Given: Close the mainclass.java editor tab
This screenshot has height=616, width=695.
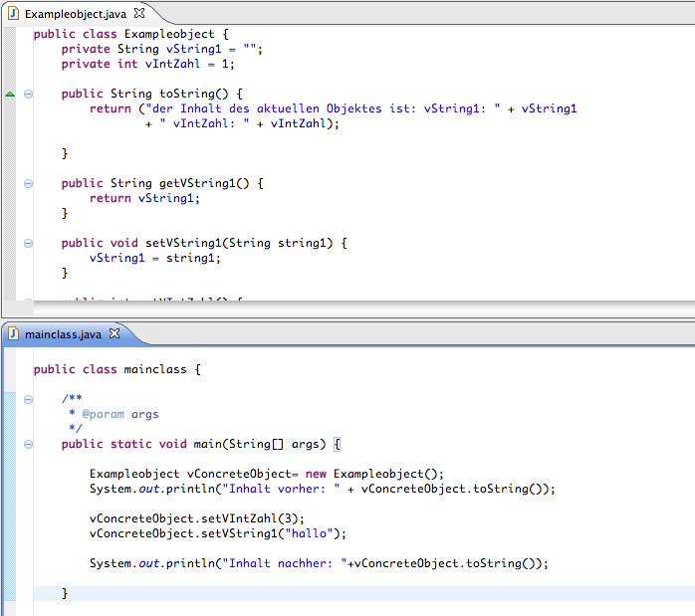Looking at the screenshot, I should click(x=114, y=333).
